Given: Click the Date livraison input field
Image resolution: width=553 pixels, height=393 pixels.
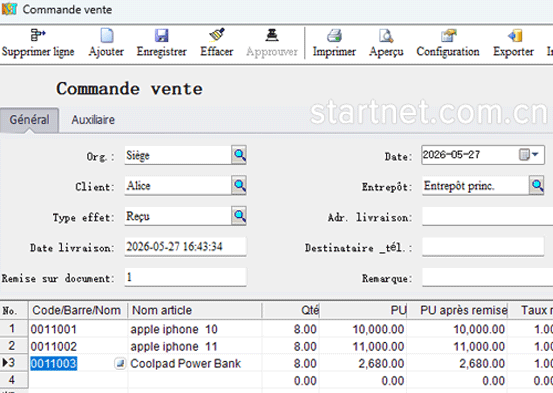Looking at the screenshot, I should (186, 246).
